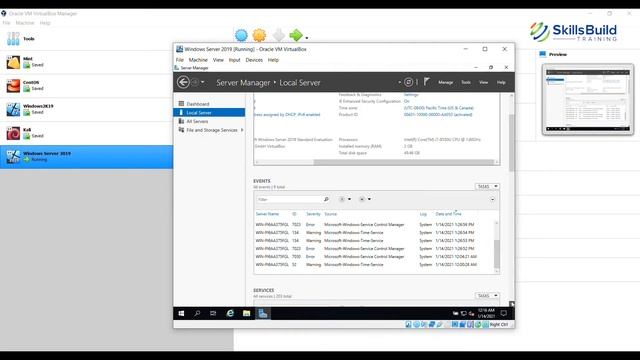Image resolution: width=640 pixels, height=360 pixels.
Task: Open View menu in Server Manager header
Action: tap(483, 82)
